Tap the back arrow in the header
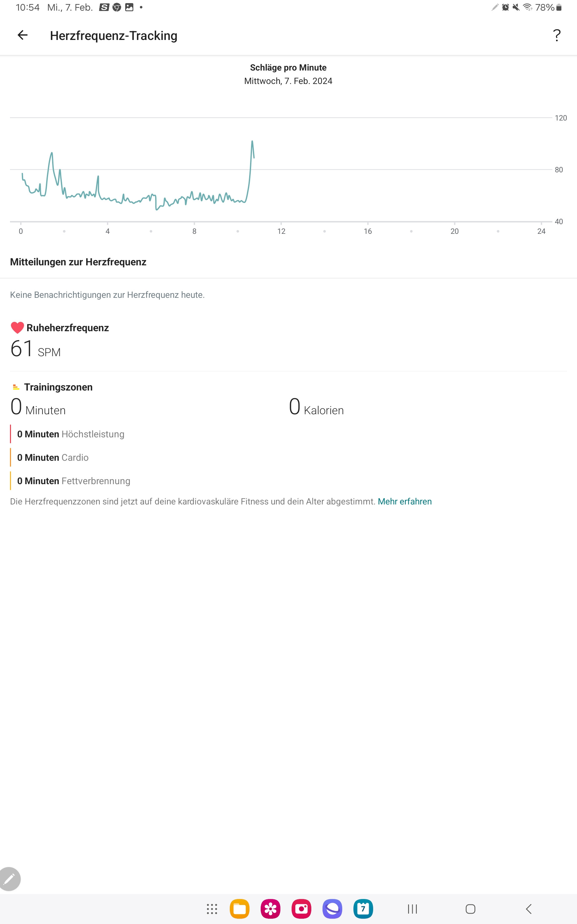The image size is (577, 924). coord(22,35)
